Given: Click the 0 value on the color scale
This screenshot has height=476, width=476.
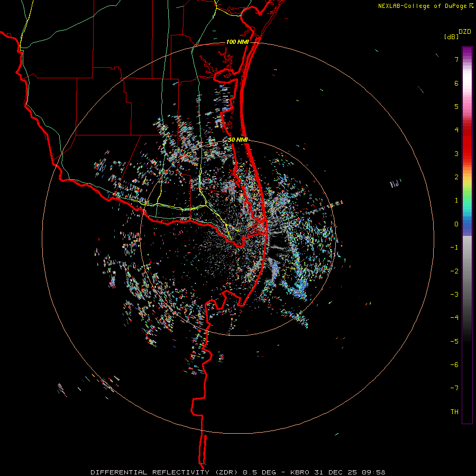Looking at the screenshot, I should pos(456,224).
